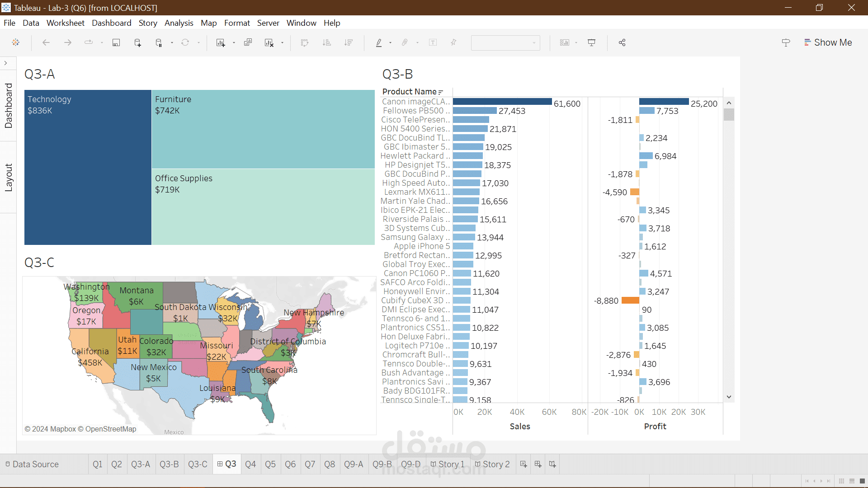Click the Fix Axes pin icon

(453, 42)
